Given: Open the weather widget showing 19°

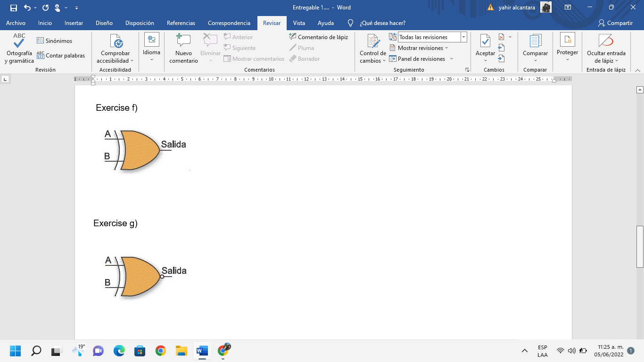Looking at the screenshot, I should point(78,351).
